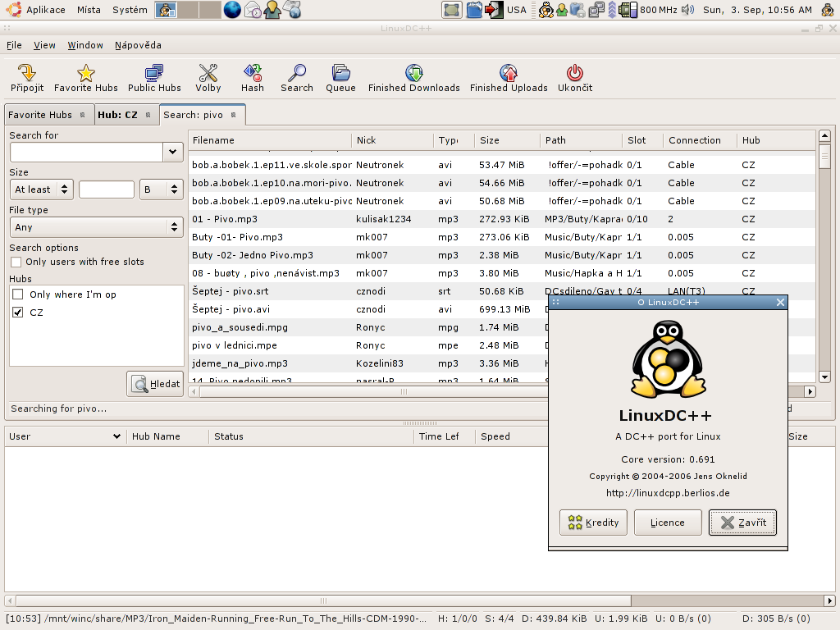The image size is (840, 630).
Task: Sort transfers by Status column header
Action: pos(311,436)
